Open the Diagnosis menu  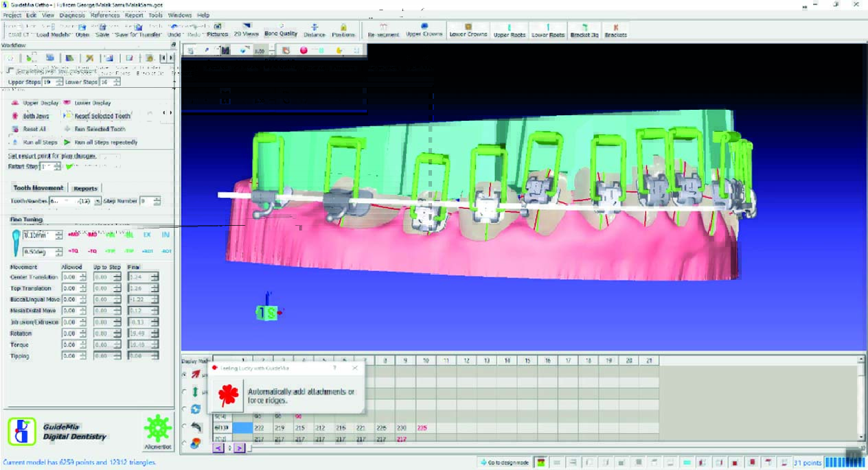pos(72,14)
